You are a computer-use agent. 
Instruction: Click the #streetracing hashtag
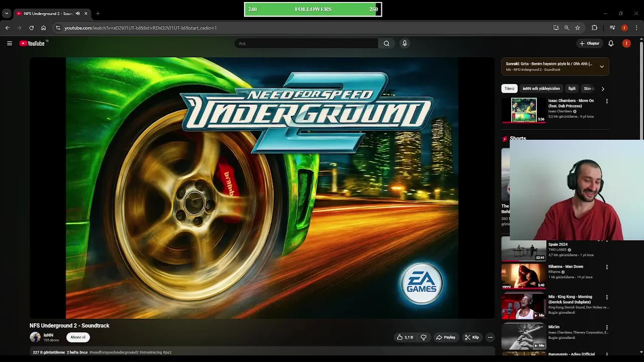(150, 352)
